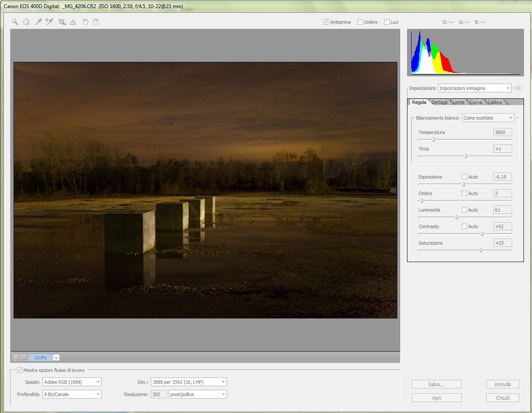
Task: Open the Curva tab
Action: pos(476,102)
